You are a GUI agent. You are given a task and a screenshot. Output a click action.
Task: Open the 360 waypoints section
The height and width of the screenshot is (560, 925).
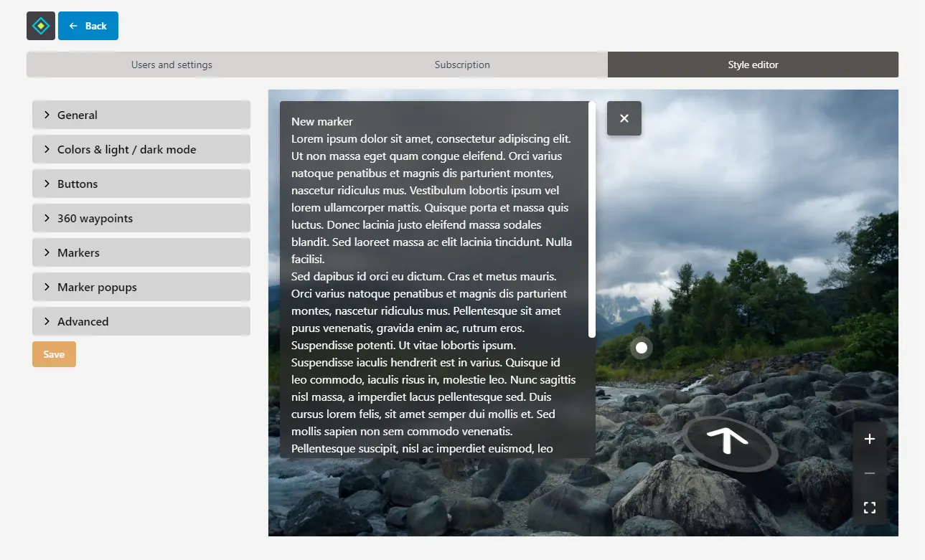[141, 218]
